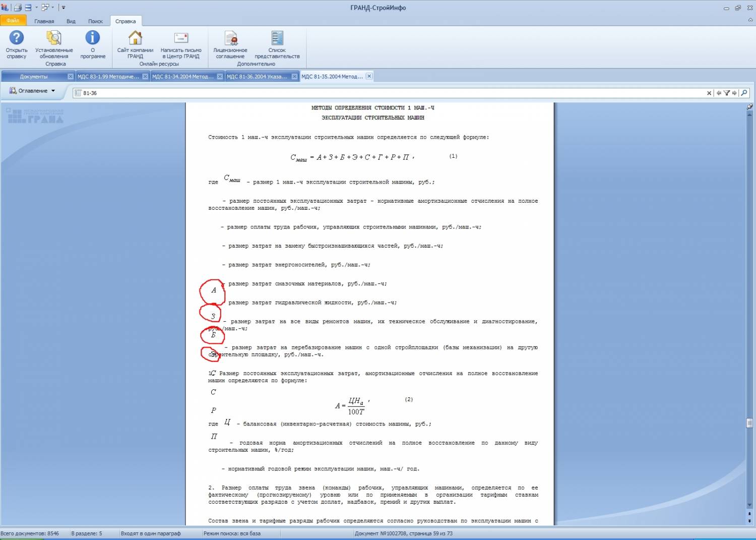Click formula number (2) in the document
Viewport: 756px width, 540px height.
click(409, 399)
